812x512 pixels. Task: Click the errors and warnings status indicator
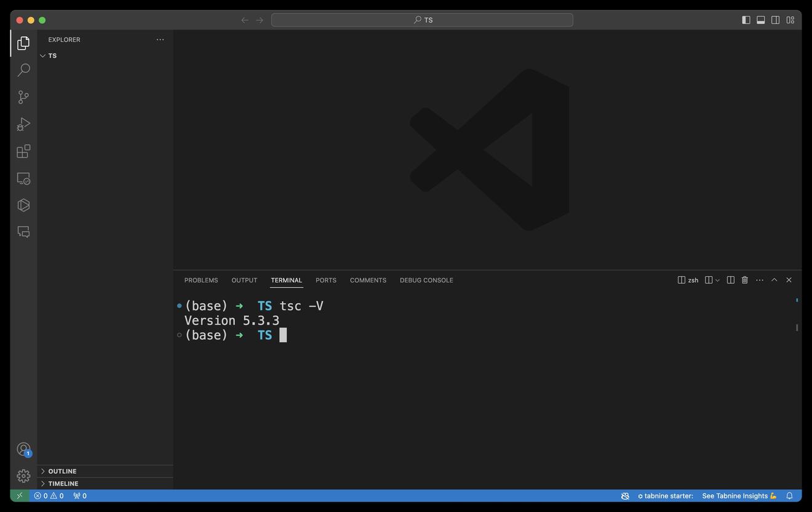49,496
